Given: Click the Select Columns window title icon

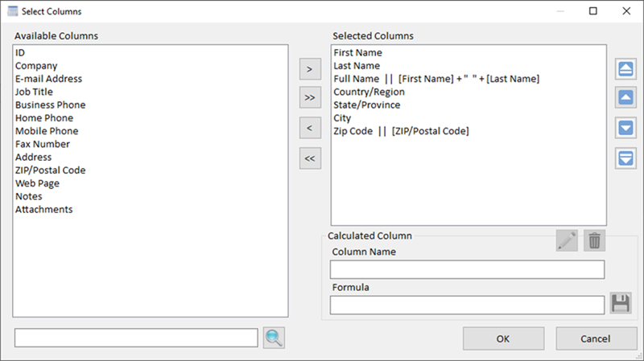Looking at the screenshot, I should point(13,11).
